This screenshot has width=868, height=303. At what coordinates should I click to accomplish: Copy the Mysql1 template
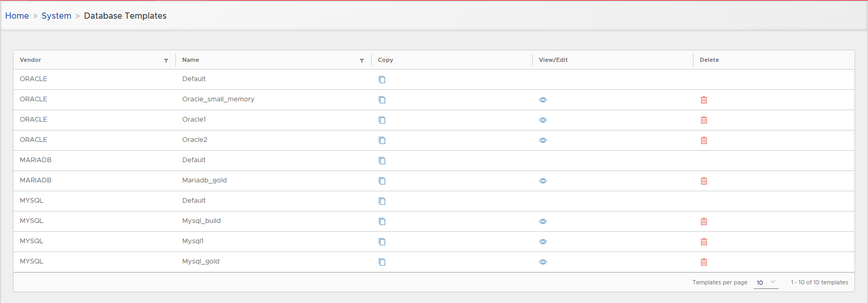pos(382,242)
